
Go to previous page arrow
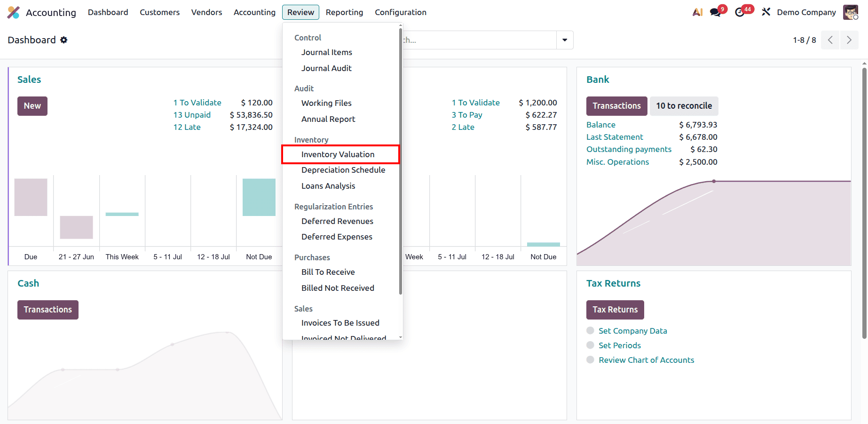click(x=830, y=40)
